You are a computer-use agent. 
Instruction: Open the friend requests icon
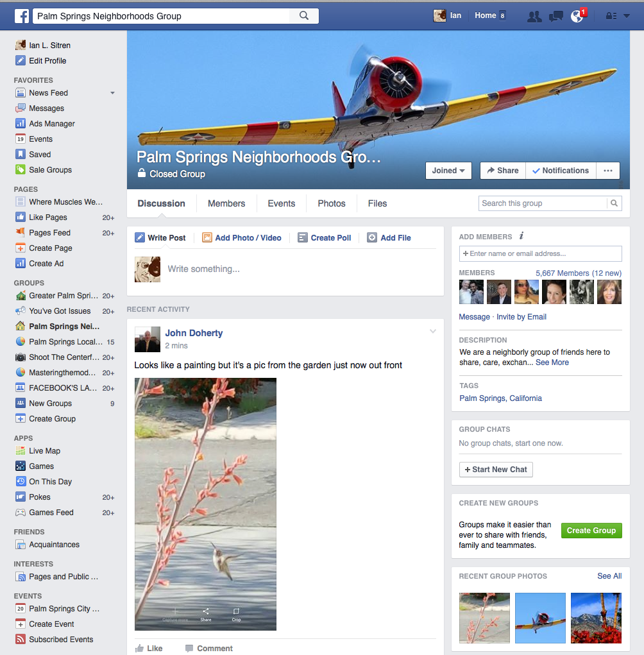pyautogui.click(x=534, y=16)
